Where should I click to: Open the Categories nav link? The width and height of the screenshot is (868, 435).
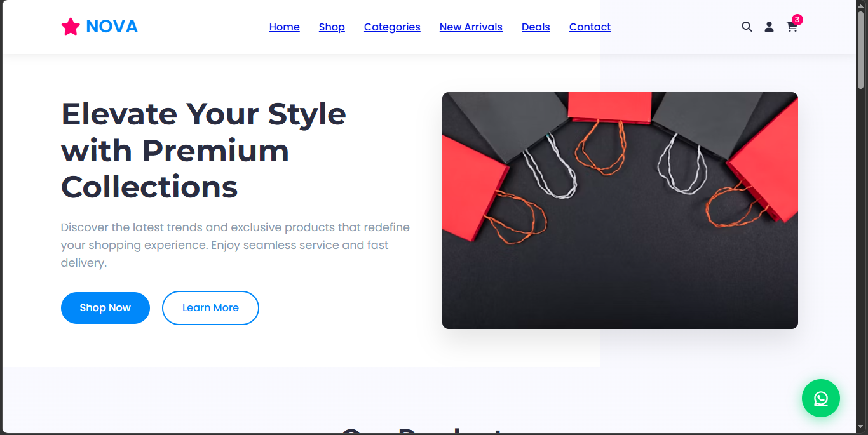pos(392,27)
